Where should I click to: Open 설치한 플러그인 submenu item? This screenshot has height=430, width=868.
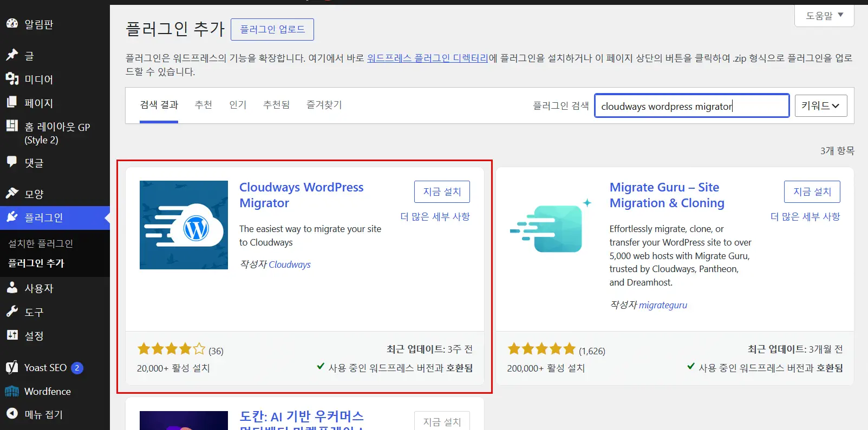pos(41,243)
